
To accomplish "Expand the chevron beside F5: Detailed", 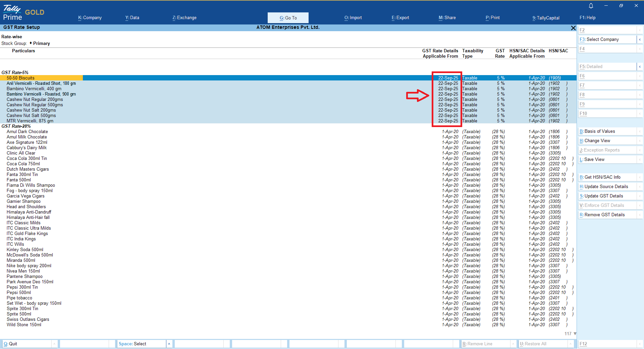I will tap(640, 67).
